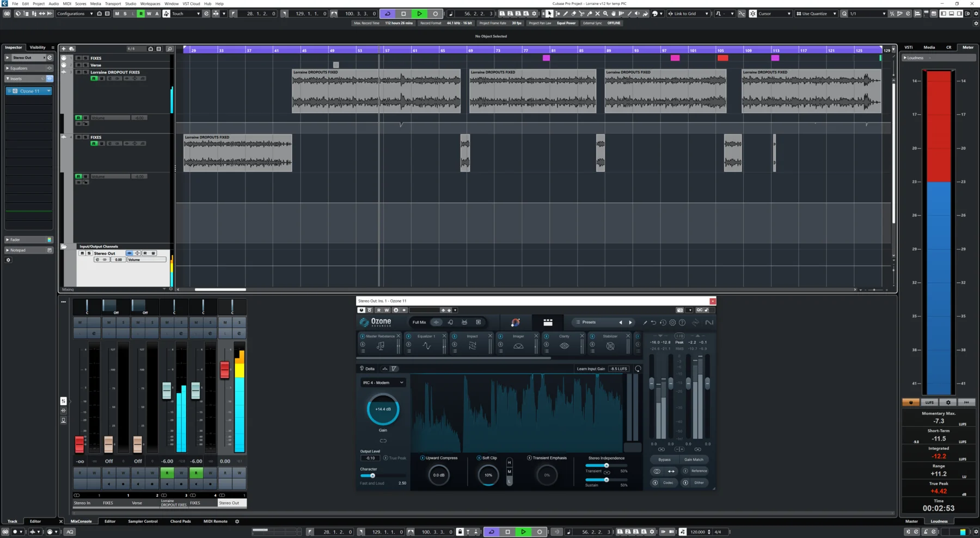Adjust the Character slider handle
The width and height of the screenshot is (980, 538).
click(x=372, y=475)
